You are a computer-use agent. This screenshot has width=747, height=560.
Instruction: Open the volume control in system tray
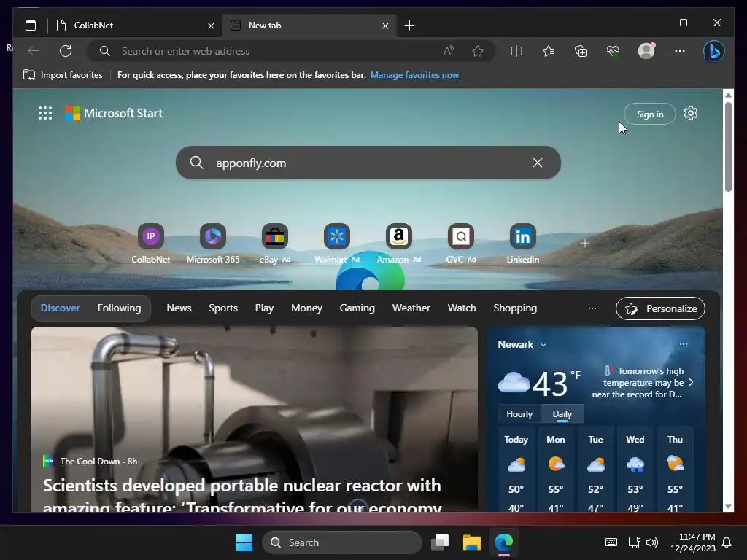652,542
